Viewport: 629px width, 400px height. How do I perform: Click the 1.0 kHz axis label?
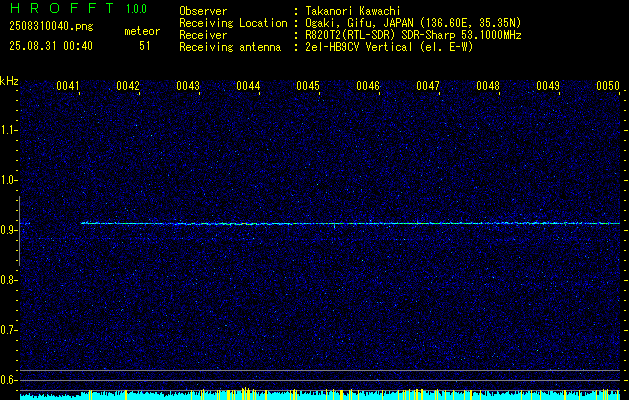(x=8, y=180)
